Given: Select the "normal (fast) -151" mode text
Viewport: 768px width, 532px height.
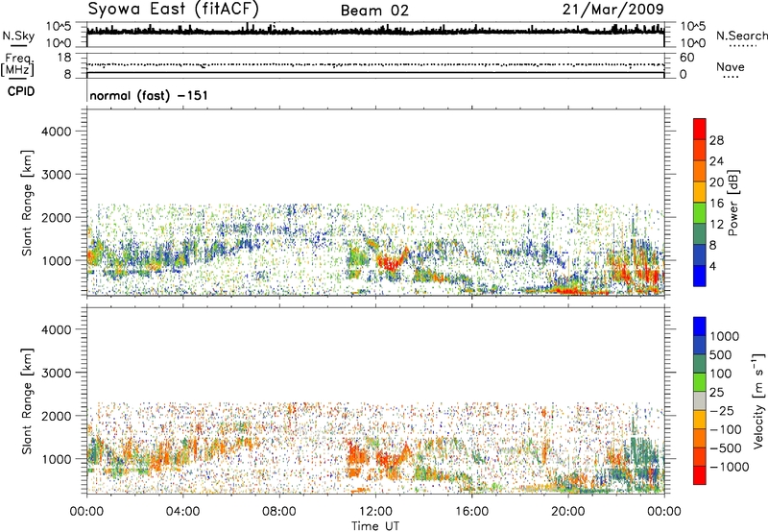Looking at the screenshot, I should coord(149,95).
